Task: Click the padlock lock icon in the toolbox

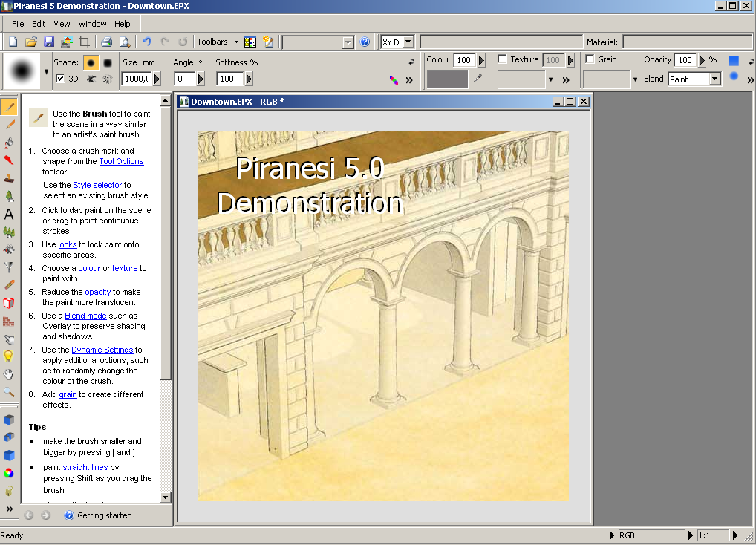Action: click(x=9, y=491)
